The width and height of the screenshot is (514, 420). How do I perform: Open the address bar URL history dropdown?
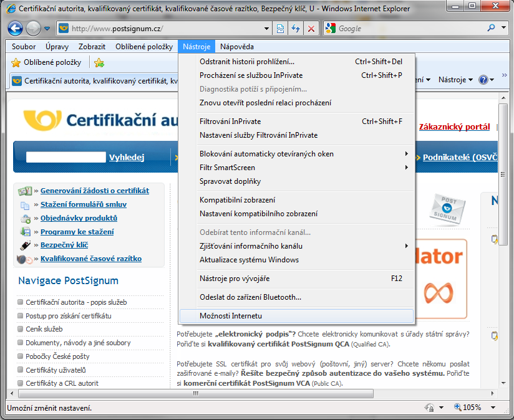tap(267, 29)
